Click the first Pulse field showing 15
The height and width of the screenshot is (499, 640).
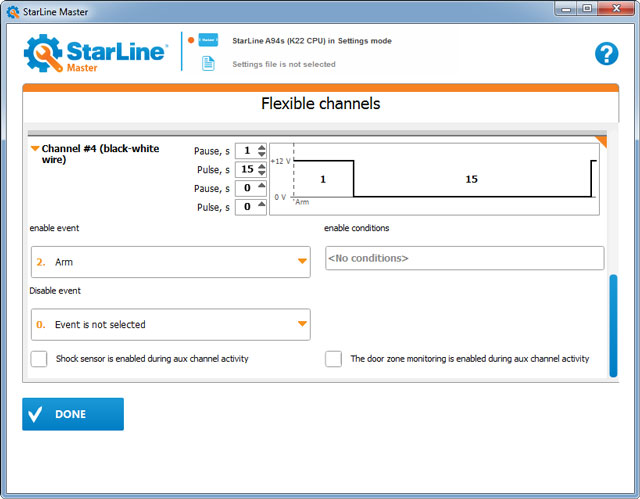pyautogui.click(x=247, y=169)
